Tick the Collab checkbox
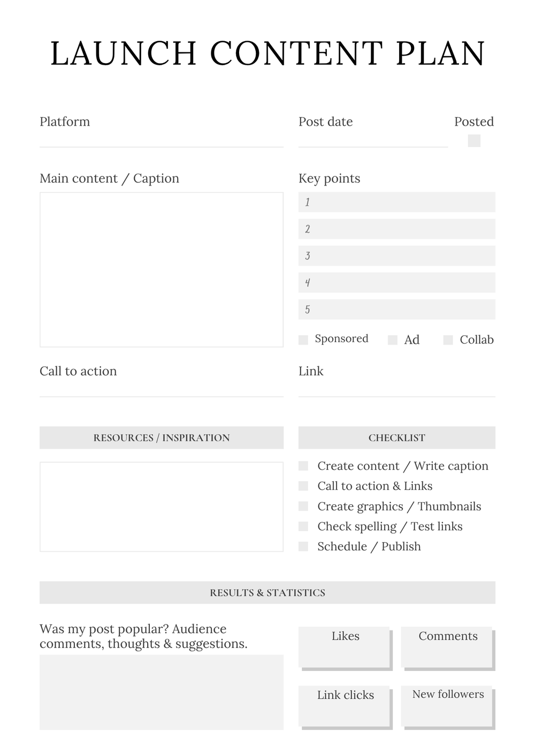This screenshot has height=756, width=535. pyautogui.click(x=448, y=340)
